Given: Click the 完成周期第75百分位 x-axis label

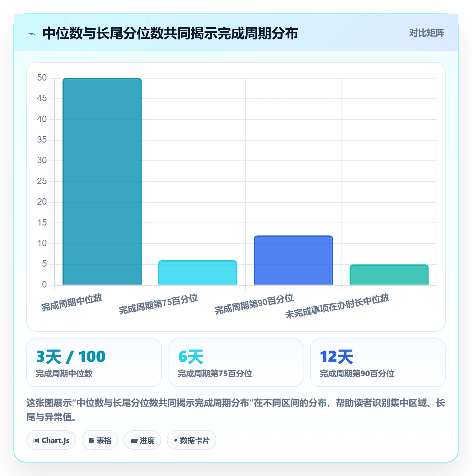Looking at the screenshot, I should coord(158,304).
